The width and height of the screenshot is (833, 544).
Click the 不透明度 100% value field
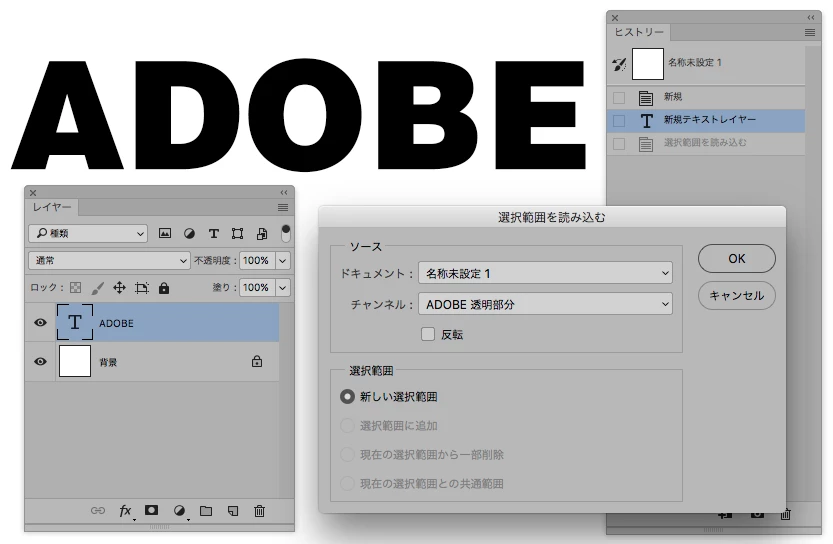click(257, 260)
